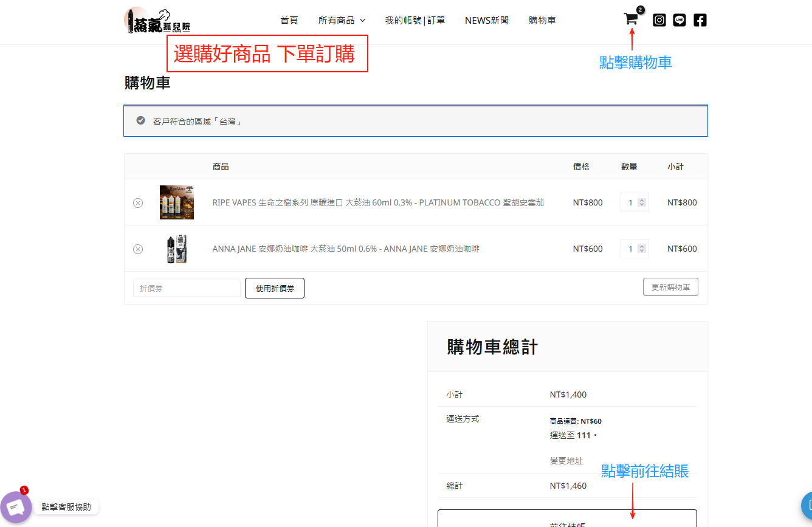Click the purple customer service chat icon
Viewport: 812px width, 527px height.
[16, 507]
